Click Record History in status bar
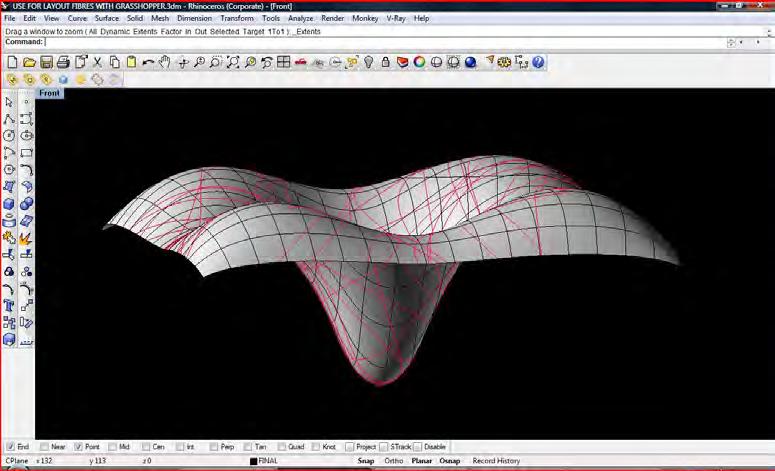This screenshot has height=471, width=775. coord(496,461)
